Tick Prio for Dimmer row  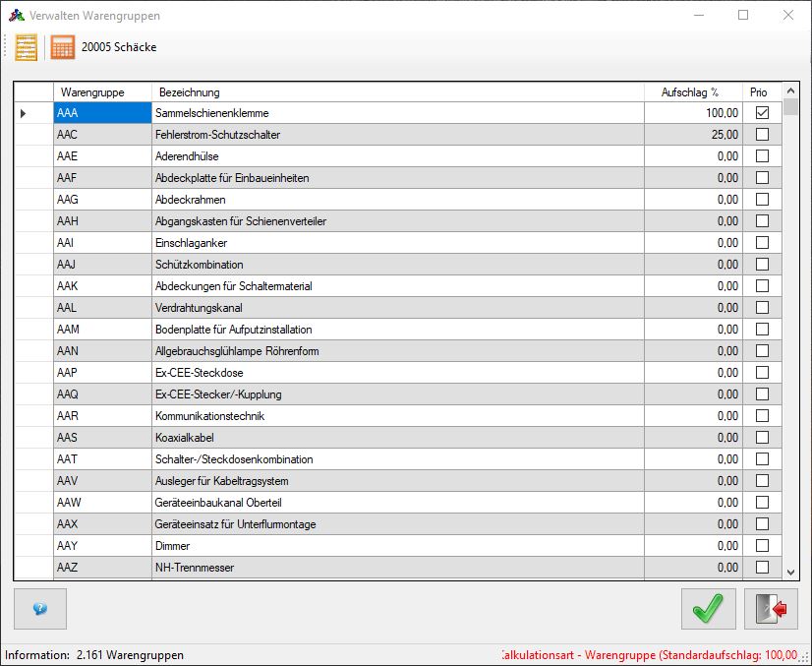tap(762, 546)
